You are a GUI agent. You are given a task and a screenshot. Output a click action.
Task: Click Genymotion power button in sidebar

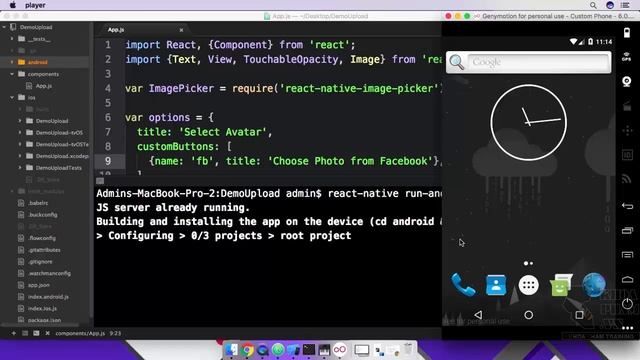click(x=627, y=304)
